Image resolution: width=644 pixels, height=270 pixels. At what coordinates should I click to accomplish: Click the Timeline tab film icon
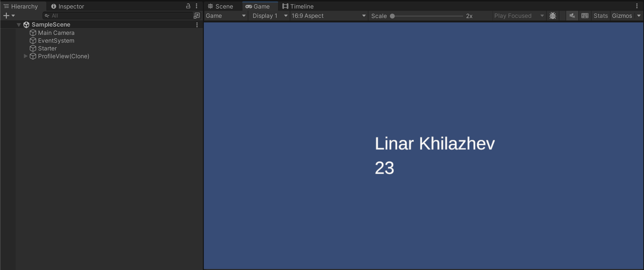tap(285, 6)
